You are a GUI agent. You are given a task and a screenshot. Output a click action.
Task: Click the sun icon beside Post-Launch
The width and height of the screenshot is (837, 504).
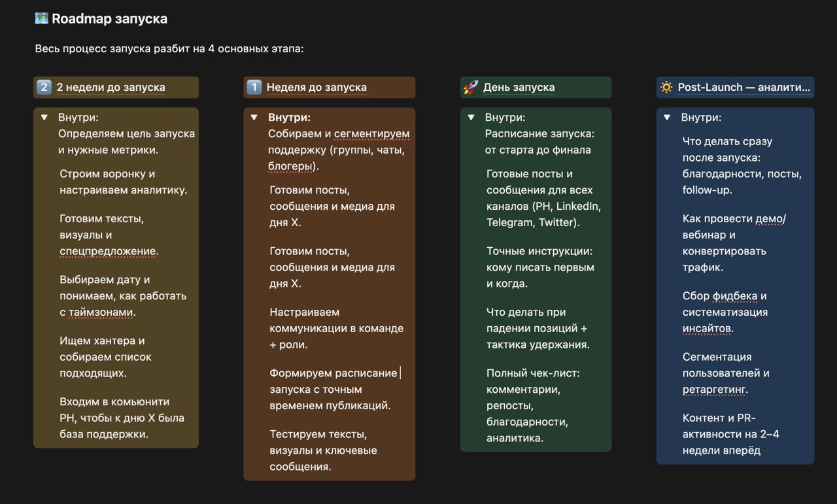point(666,87)
